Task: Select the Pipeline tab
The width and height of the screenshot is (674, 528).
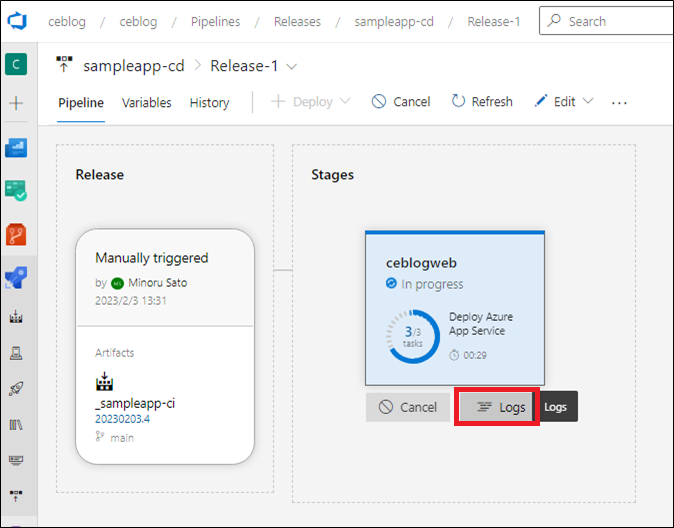Action: pyautogui.click(x=81, y=103)
